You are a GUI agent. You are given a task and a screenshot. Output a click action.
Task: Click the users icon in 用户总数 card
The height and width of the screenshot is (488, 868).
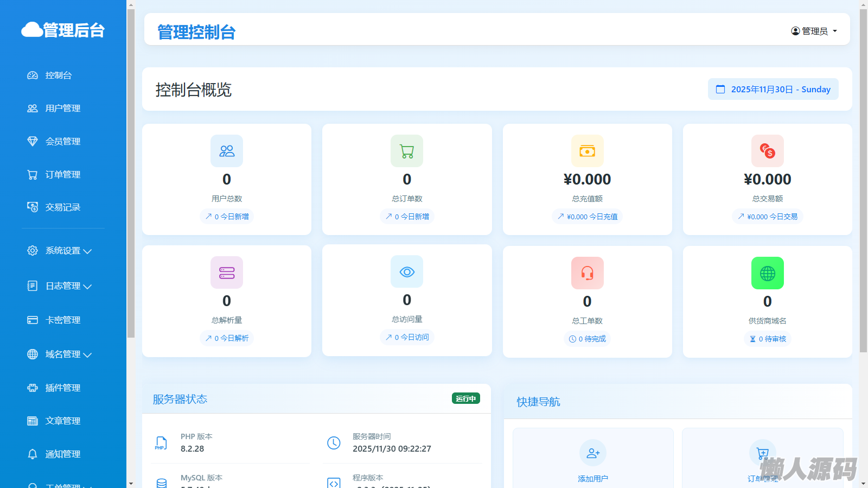[x=227, y=151]
